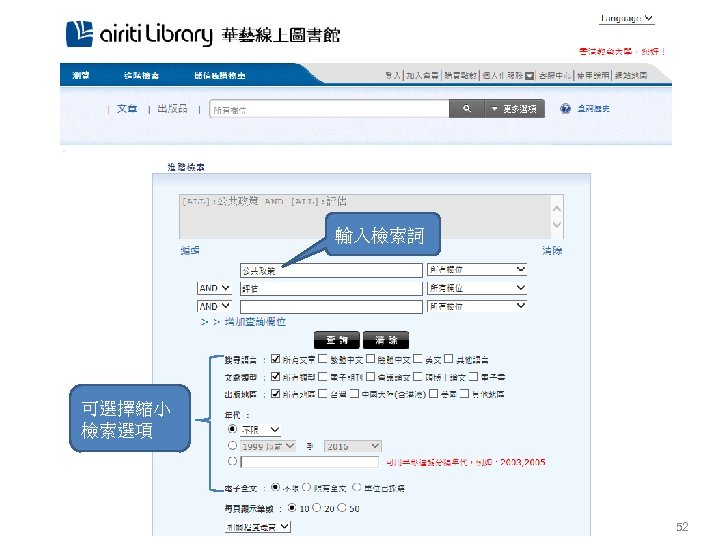Check the 美國 region checkbox

point(433,394)
